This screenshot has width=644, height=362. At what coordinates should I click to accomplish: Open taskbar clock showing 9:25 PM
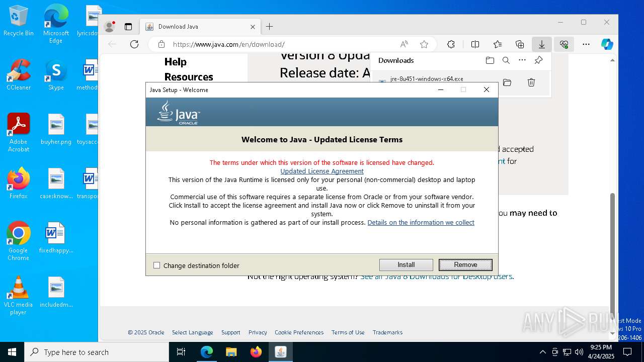tap(601, 351)
